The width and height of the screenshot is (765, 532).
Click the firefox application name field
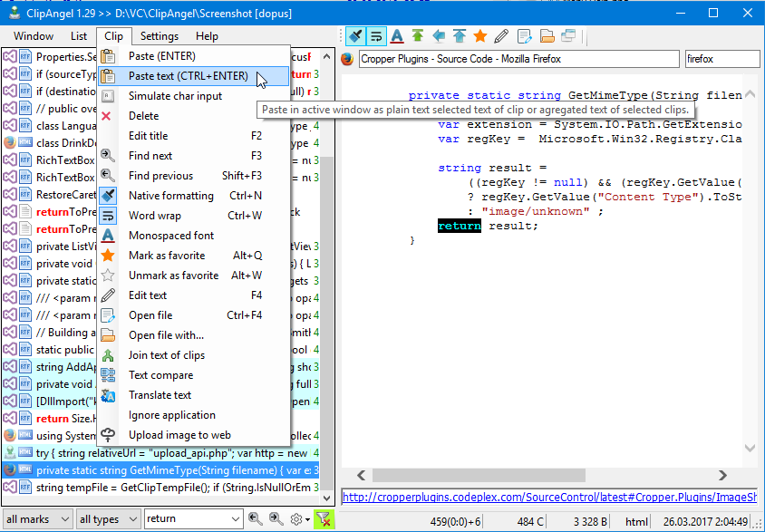[722, 59]
